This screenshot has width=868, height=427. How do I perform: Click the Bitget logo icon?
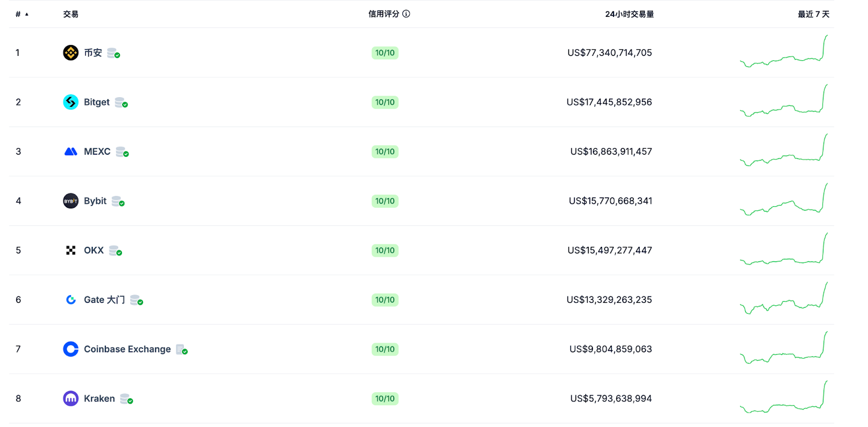click(x=71, y=102)
